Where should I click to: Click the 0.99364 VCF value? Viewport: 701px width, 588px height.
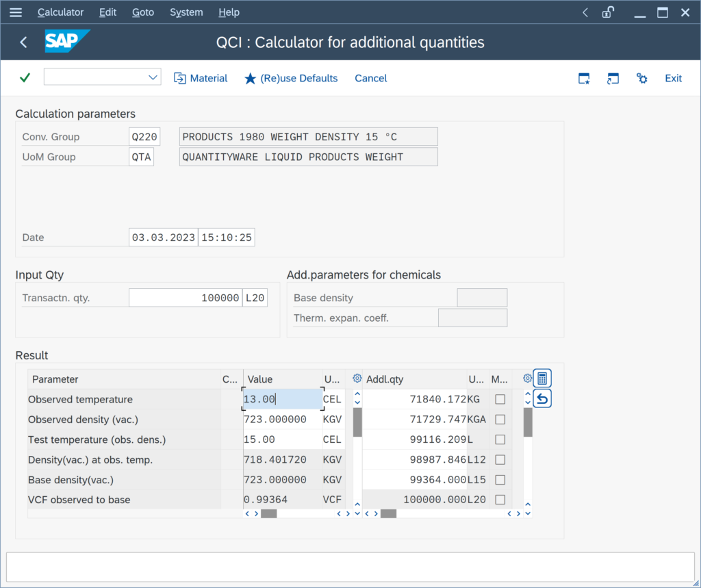(x=283, y=500)
